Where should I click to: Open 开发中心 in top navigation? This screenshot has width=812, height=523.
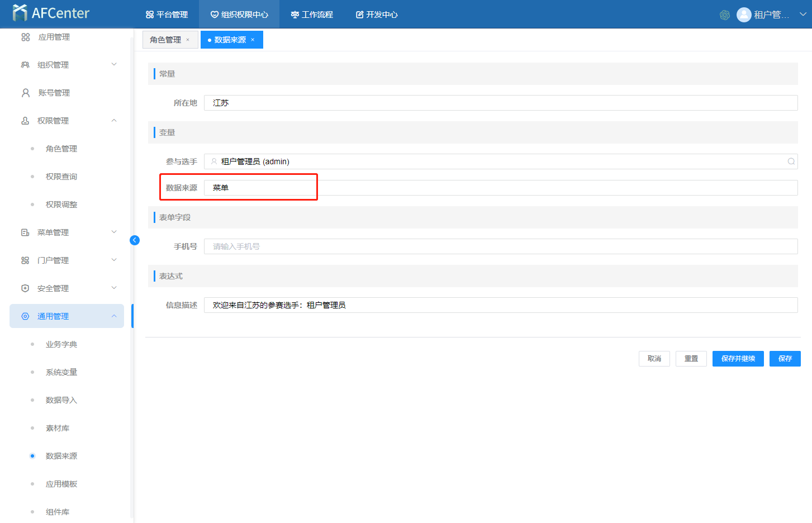pos(377,15)
